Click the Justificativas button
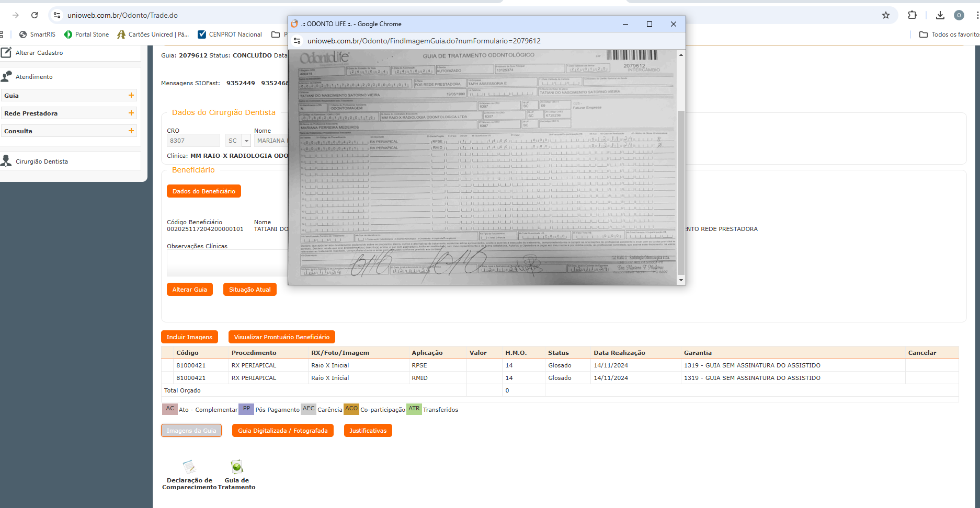The image size is (980, 508). [368, 431]
